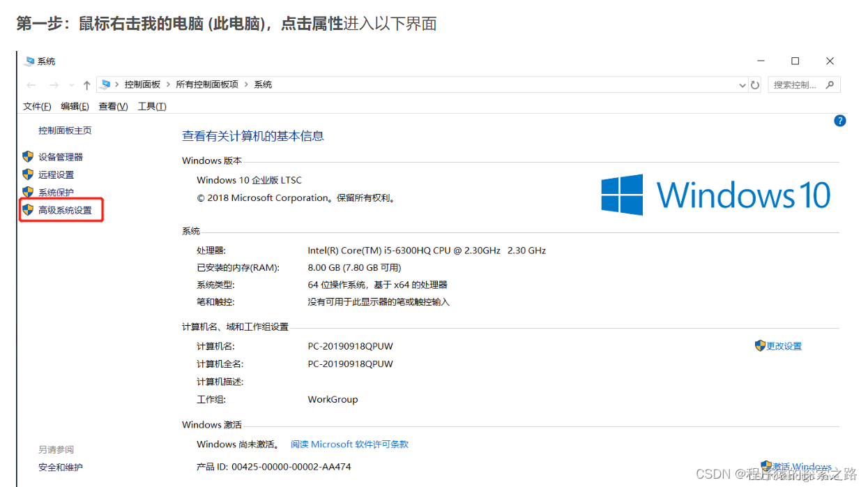The width and height of the screenshot is (868, 487).
Task: Click 所有控制面板项 breadcrumb
Action: click(x=207, y=84)
